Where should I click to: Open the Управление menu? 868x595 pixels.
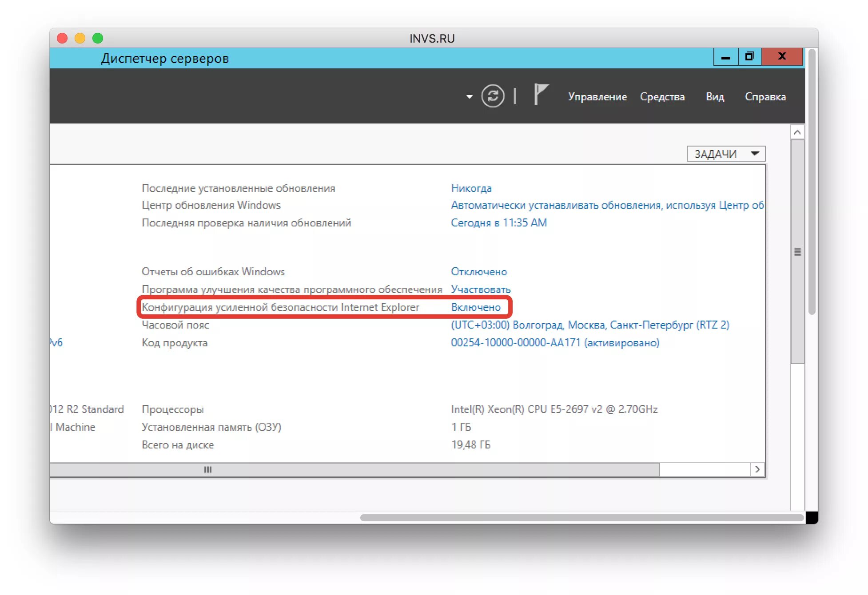tap(597, 97)
